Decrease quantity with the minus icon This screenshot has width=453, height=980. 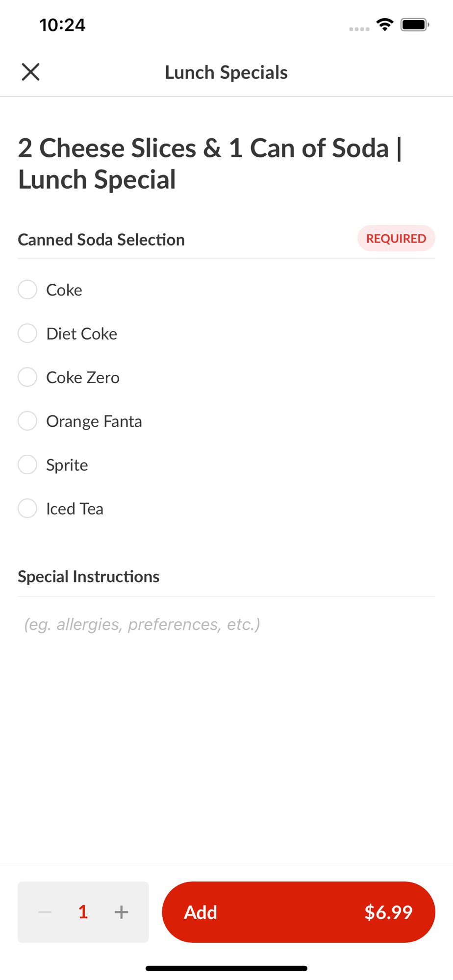coord(45,912)
